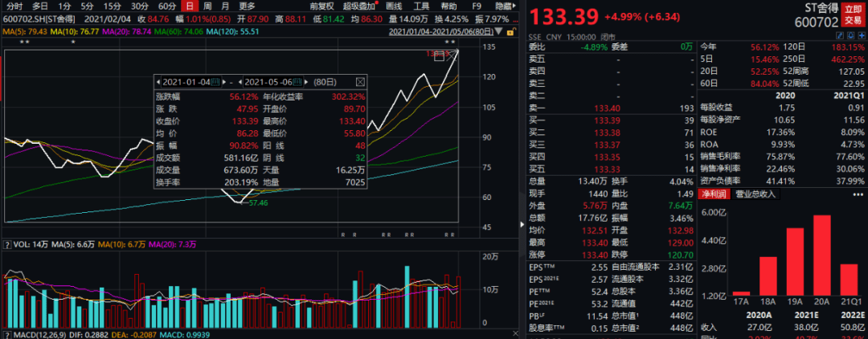Viewport: 868px width, 339px height.
Task: Open the 更多 more periods menu
Action: [x=247, y=6]
